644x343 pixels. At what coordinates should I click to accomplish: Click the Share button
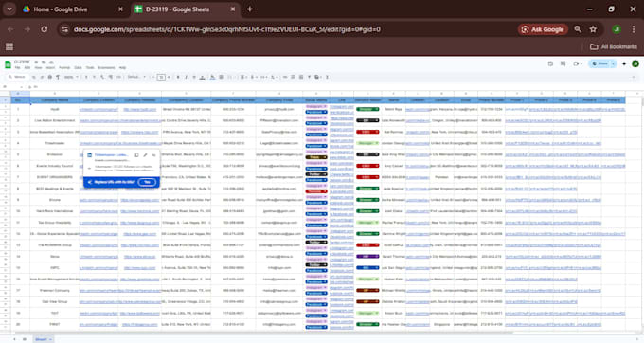coord(600,63)
